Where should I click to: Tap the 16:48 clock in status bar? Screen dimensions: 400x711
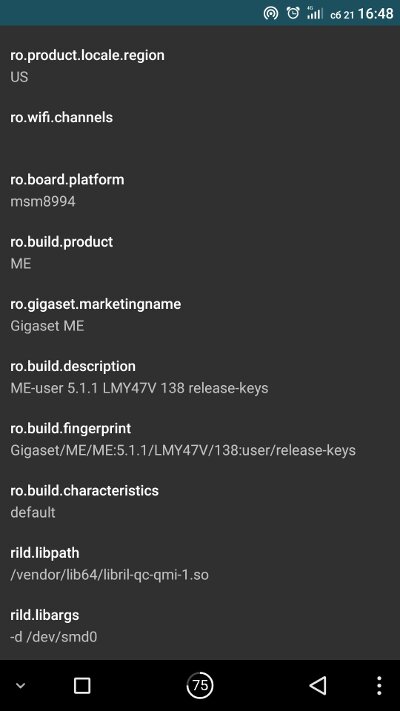pyautogui.click(x=375, y=13)
